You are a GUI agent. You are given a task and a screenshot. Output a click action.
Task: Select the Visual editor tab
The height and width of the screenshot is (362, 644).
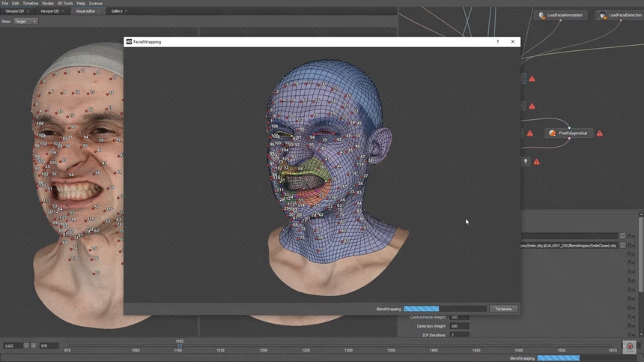85,11
